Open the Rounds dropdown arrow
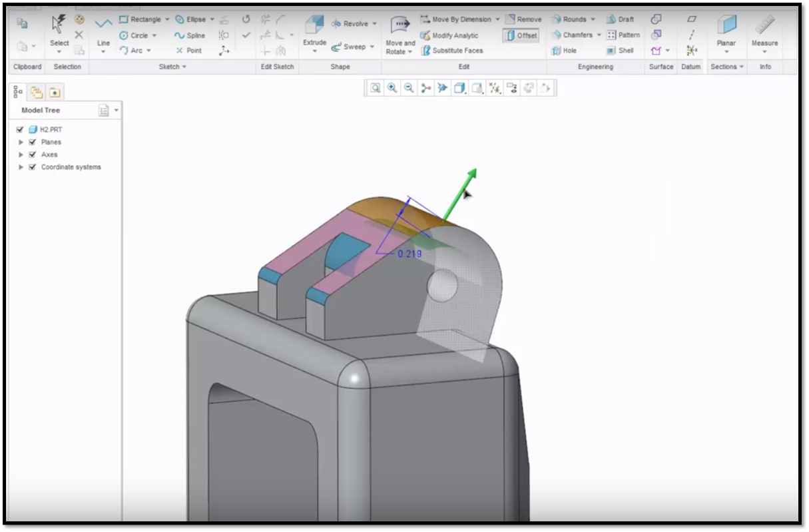809x532 pixels. pos(593,19)
